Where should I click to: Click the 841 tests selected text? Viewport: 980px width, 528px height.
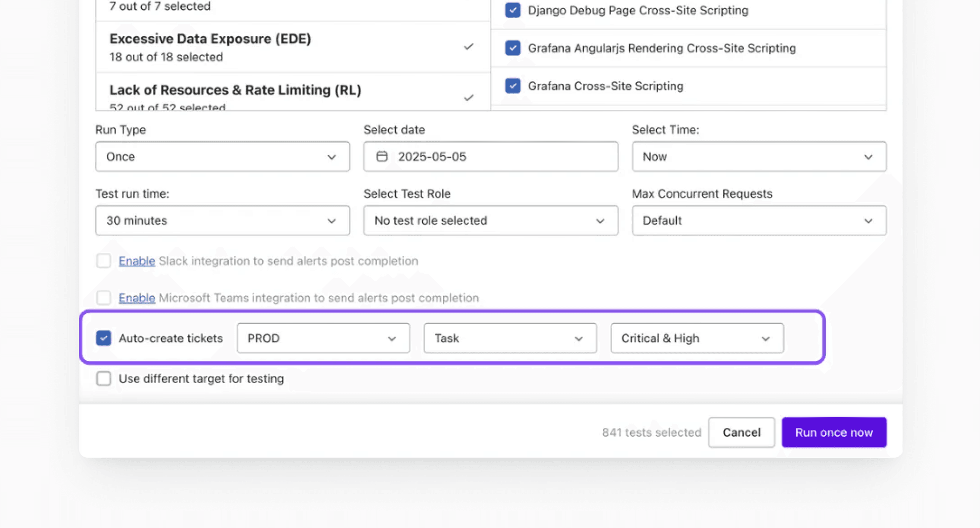tap(651, 432)
